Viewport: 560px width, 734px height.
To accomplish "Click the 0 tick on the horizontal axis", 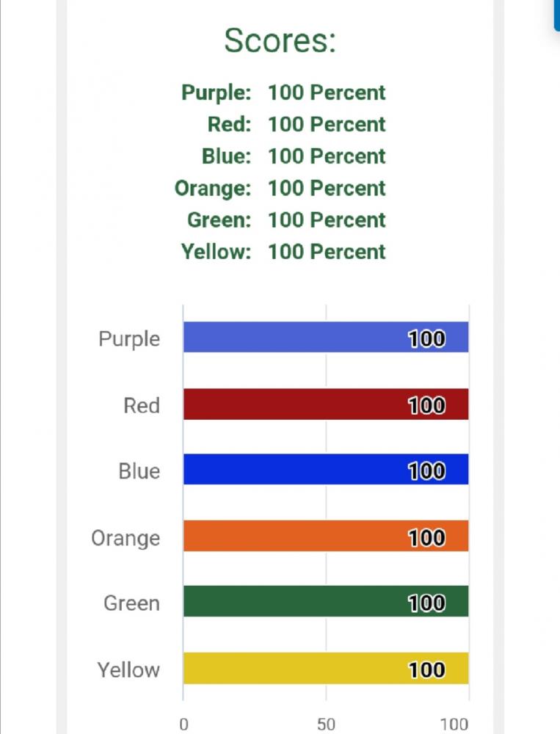I will (x=183, y=724).
